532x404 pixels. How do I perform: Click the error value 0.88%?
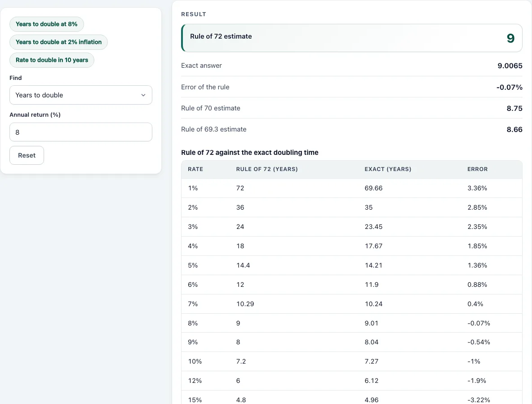point(477,285)
